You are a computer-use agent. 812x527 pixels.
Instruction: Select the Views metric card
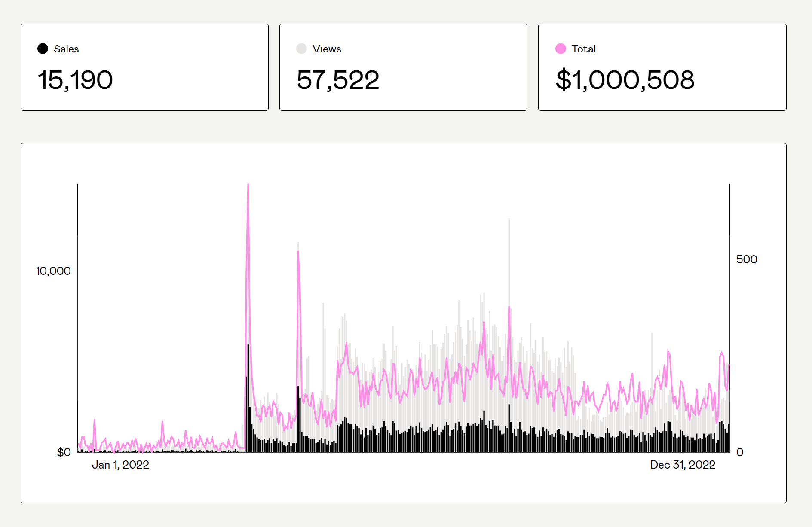(x=403, y=67)
